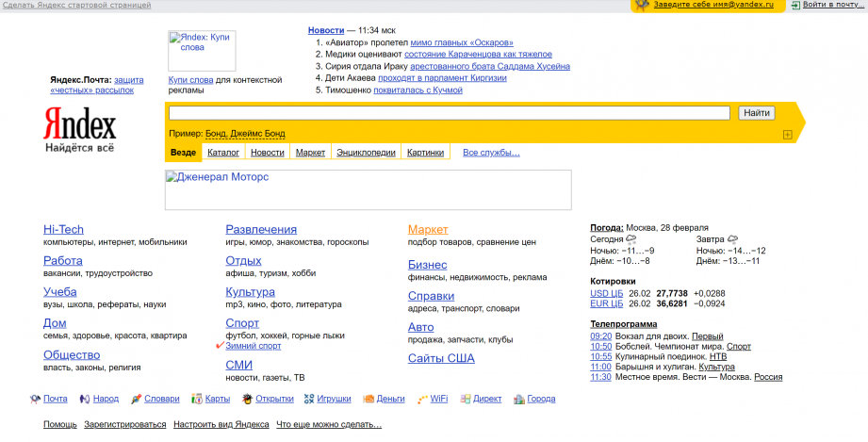Click the Словари icon

136,399
